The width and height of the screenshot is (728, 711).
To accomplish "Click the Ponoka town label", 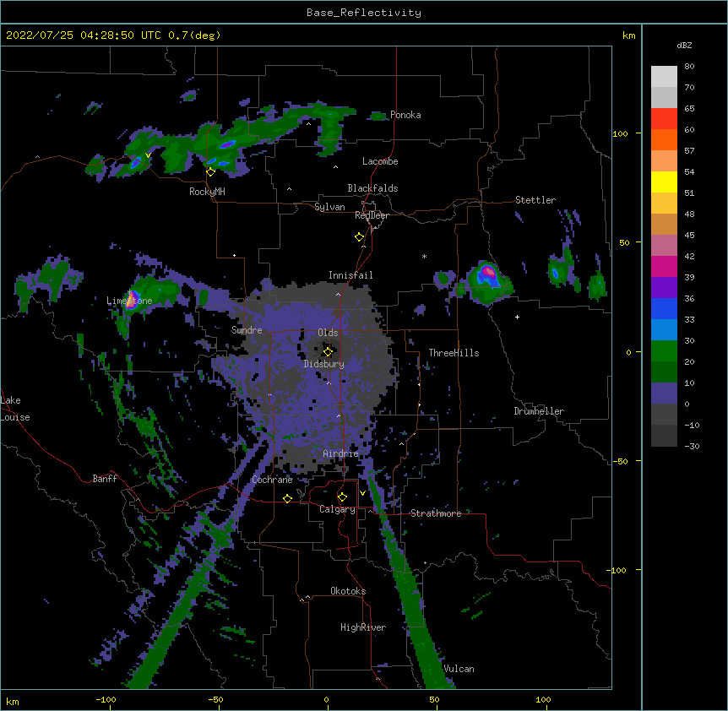I will [405, 115].
